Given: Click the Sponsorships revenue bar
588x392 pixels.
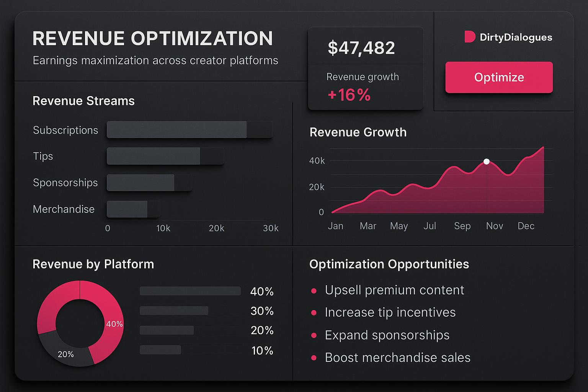Looking at the screenshot, I should coord(149,183).
